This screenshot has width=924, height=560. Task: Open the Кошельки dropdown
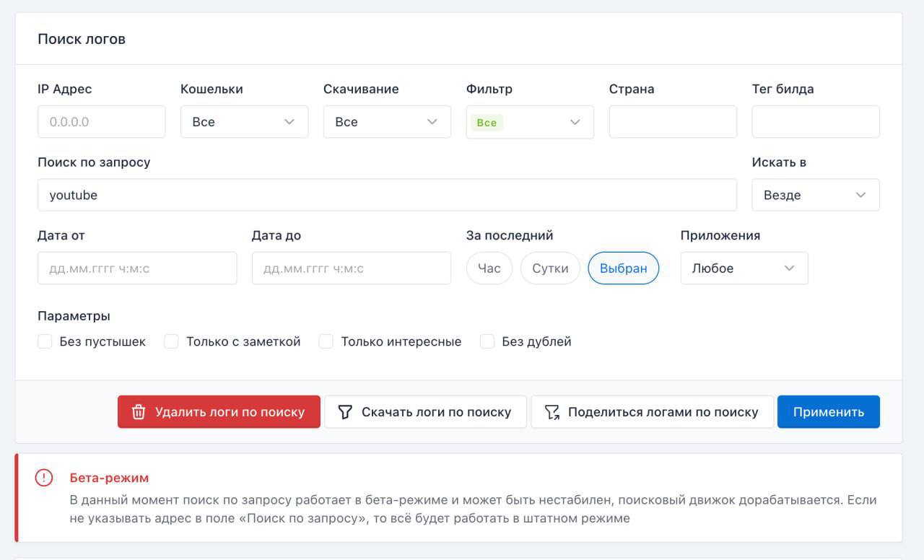244,122
